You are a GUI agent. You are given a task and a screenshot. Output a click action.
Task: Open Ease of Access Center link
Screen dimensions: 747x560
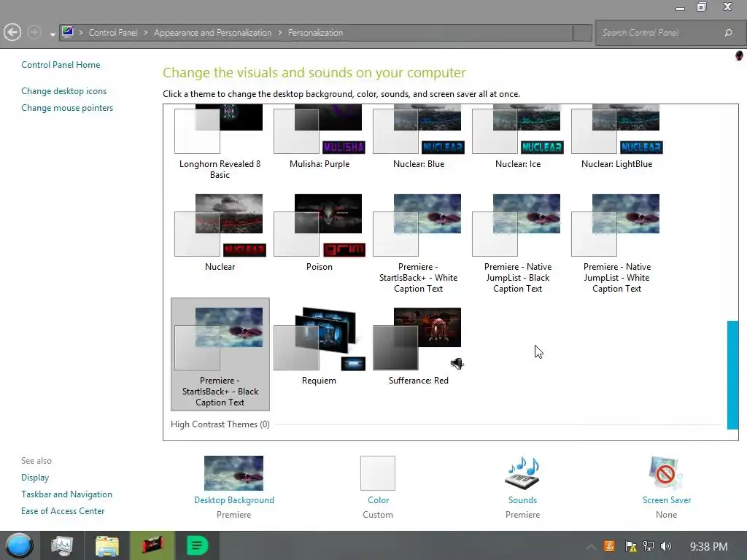(x=63, y=511)
